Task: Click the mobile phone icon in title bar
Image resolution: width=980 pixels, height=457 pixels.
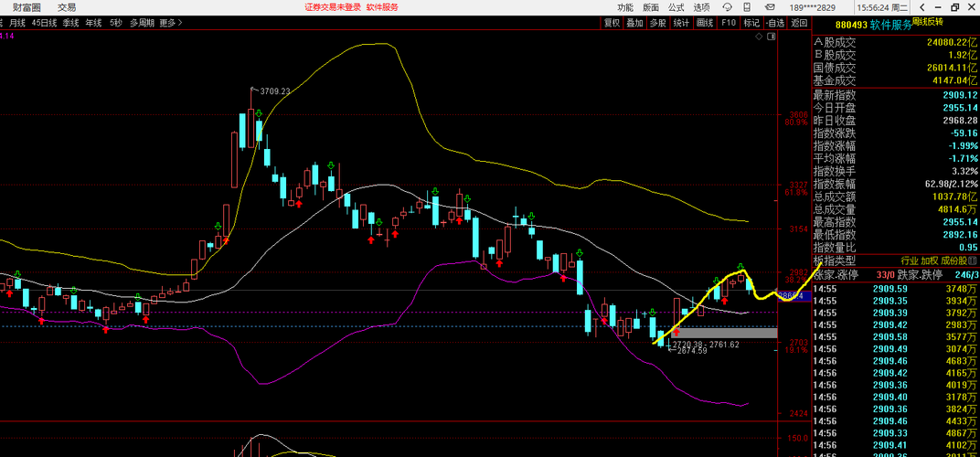Action: point(746,7)
